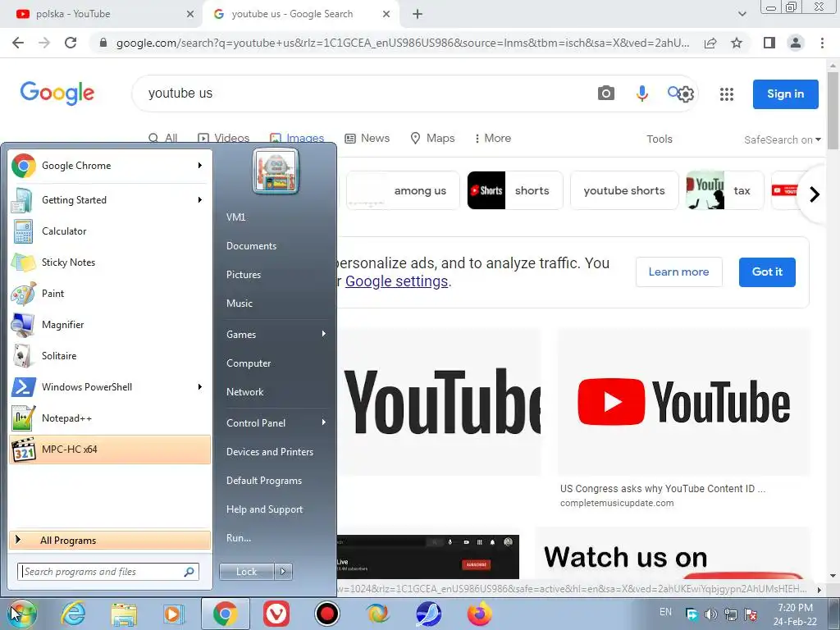Open Documents in the Start menu

[251, 246]
